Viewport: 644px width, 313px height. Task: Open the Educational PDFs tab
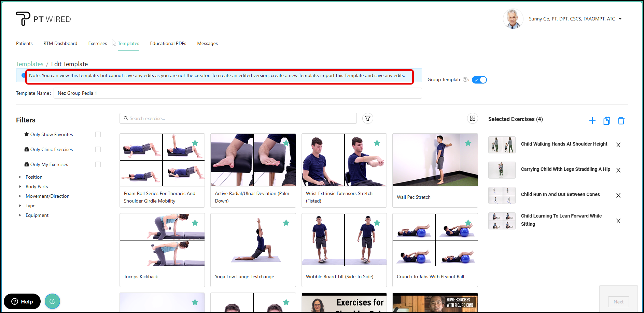(x=168, y=43)
